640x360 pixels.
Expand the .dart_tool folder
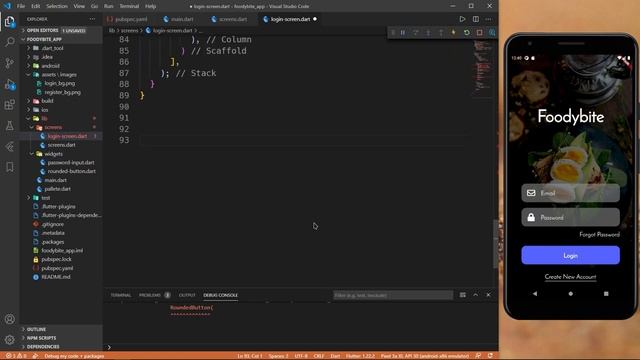pyautogui.click(x=61, y=48)
